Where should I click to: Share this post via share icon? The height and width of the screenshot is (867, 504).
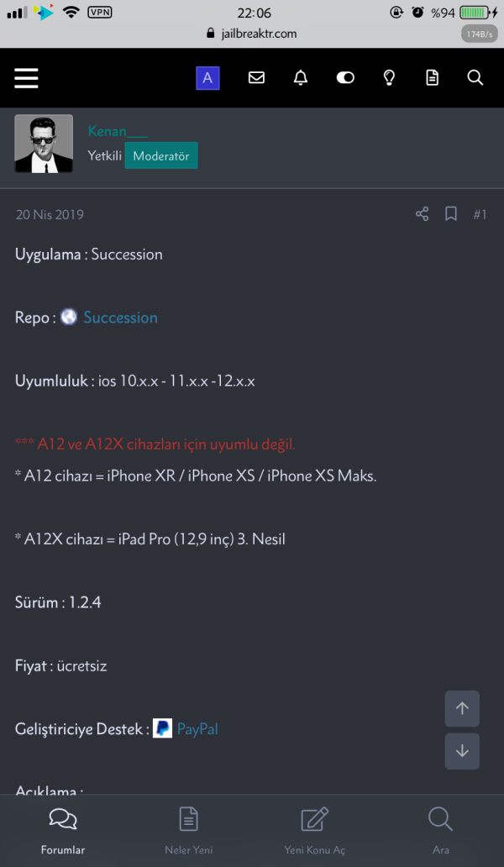click(422, 214)
